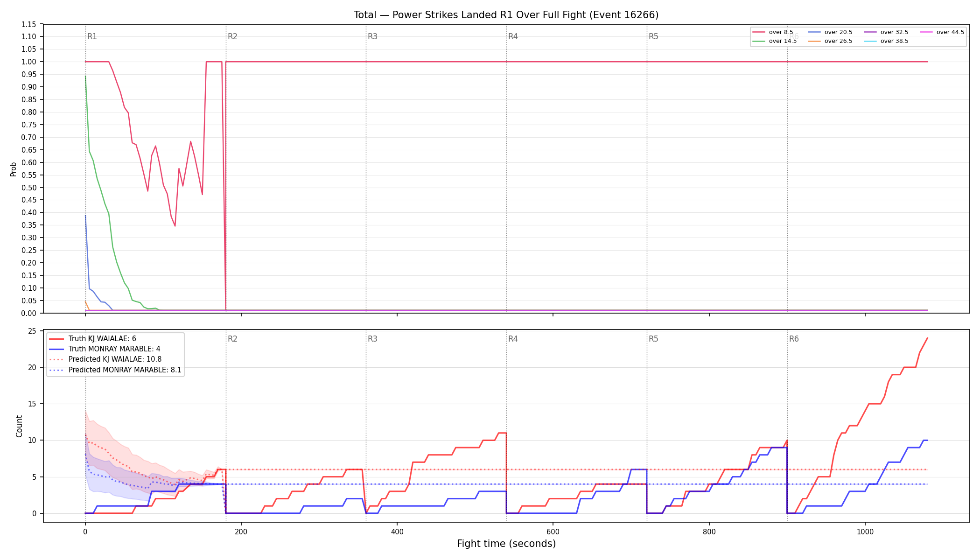Click the 0.00 tick on Prob axis
Viewport: 980px width, 560px height.
click(x=29, y=313)
